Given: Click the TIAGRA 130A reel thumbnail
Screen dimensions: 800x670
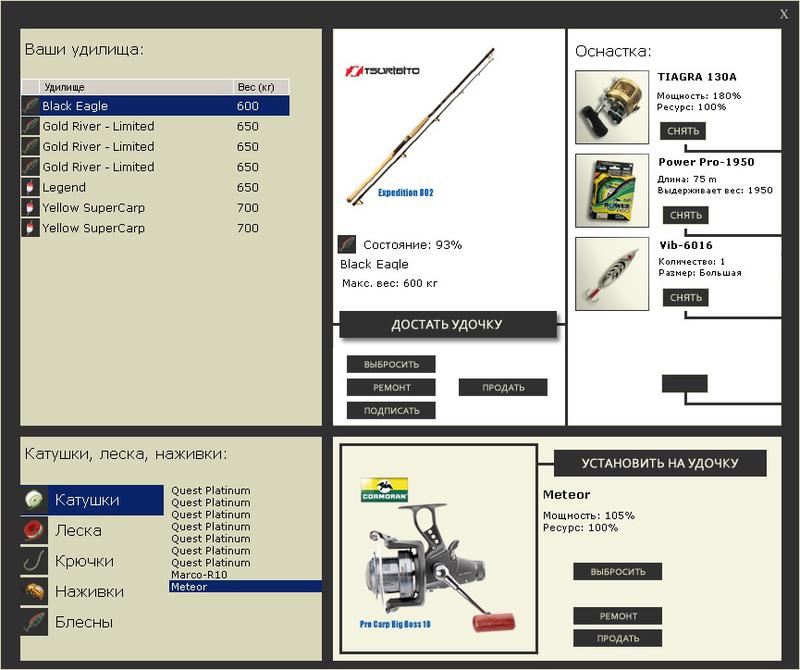Looking at the screenshot, I should 612,107.
